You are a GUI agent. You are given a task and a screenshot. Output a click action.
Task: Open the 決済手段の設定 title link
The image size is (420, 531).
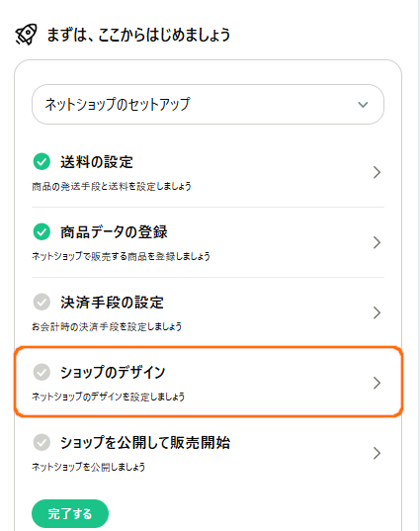point(112,302)
